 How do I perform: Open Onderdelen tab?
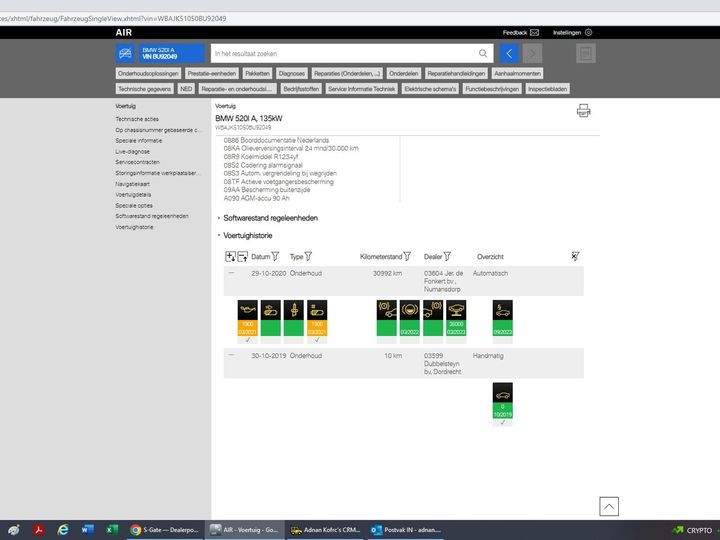point(404,73)
